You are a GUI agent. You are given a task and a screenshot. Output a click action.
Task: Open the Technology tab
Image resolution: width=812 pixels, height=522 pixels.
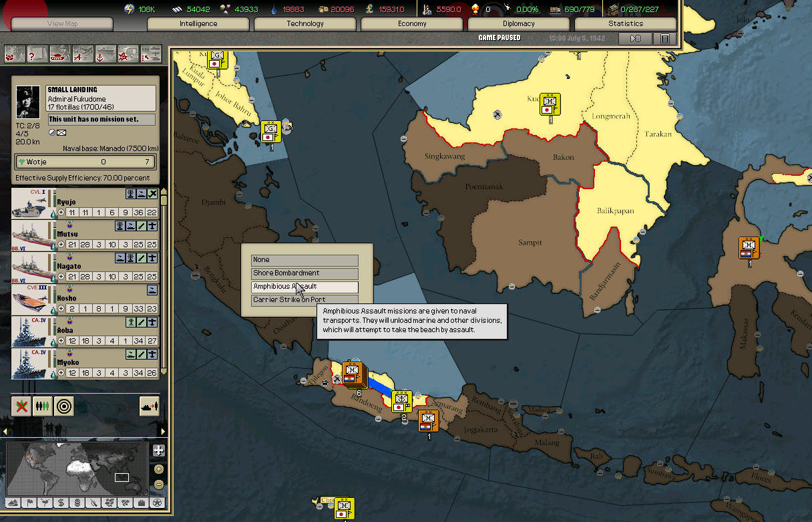(x=305, y=24)
